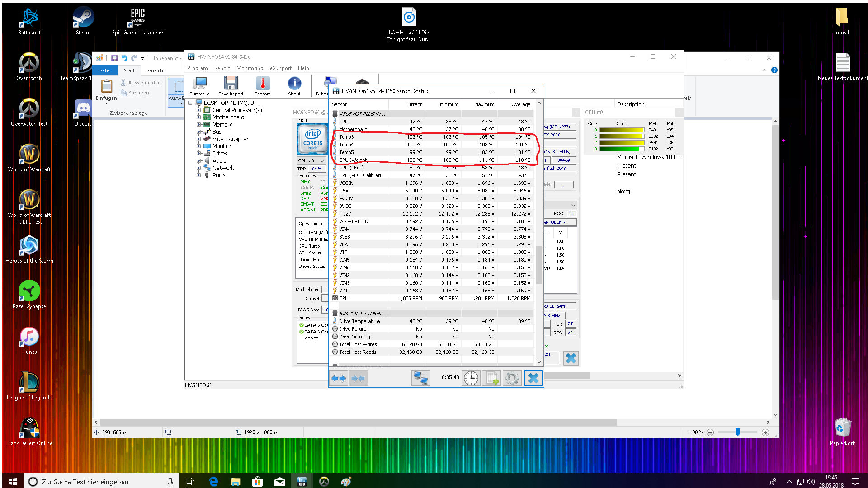The image size is (868, 488).
Task: Select the Network tree item
Action: click(223, 168)
